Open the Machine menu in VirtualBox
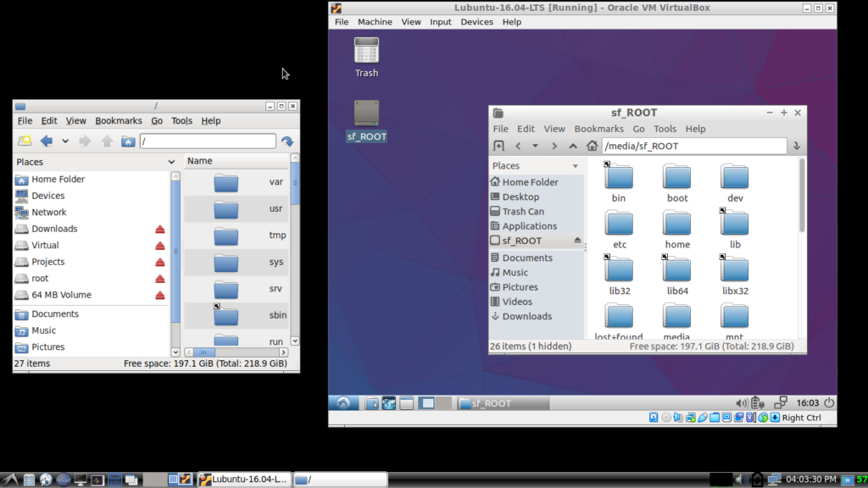Screen dimensions: 868x488 [x=375, y=21]
